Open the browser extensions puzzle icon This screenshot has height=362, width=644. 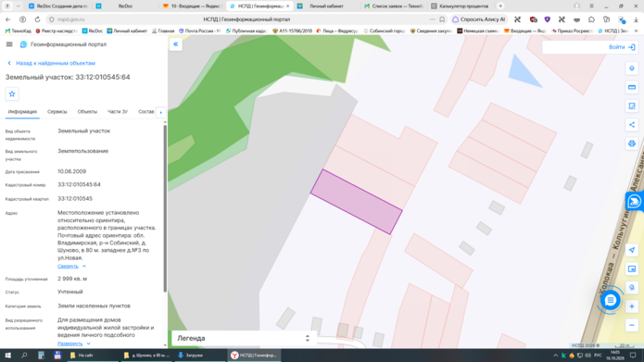591,19
